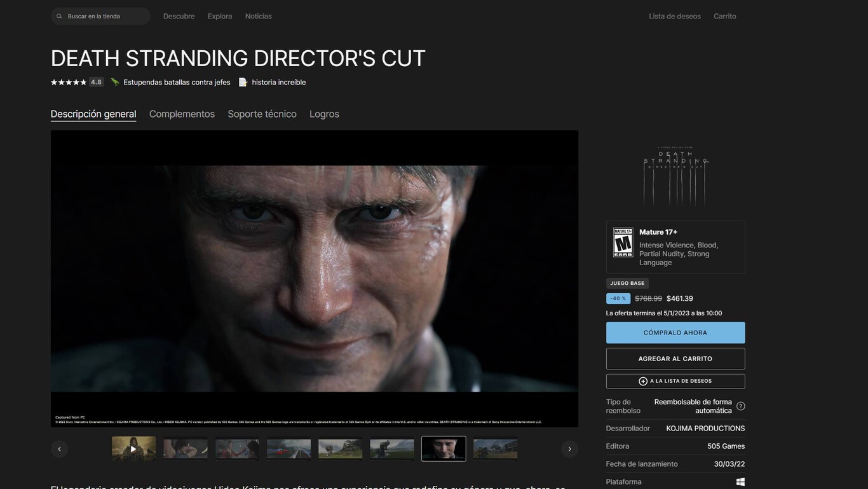Click the incredible story tag icon

tap(243, 82)
